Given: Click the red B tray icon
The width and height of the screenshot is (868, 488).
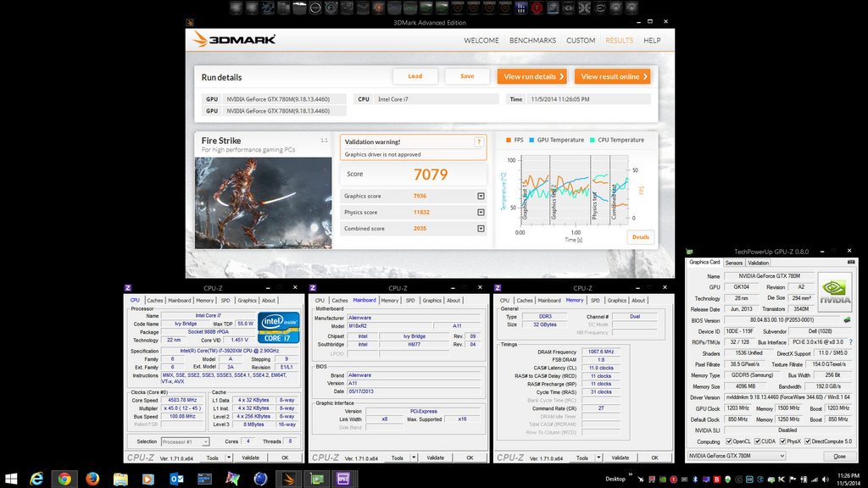Looking at the screenshot, I should click(x=717, y=480).
